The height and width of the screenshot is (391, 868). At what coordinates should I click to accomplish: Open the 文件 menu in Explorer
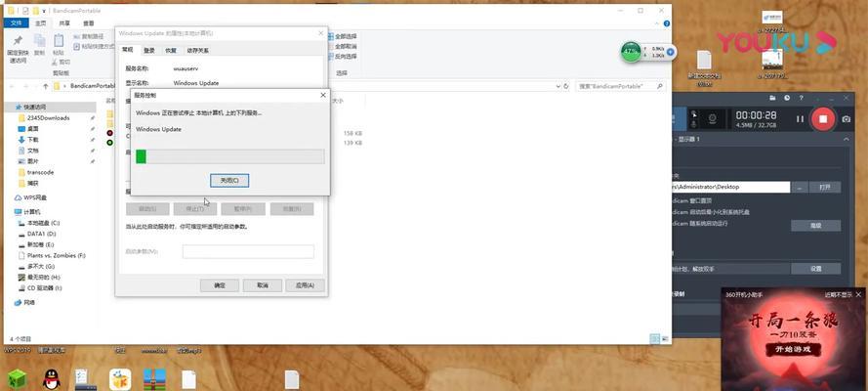coord(16,23)
